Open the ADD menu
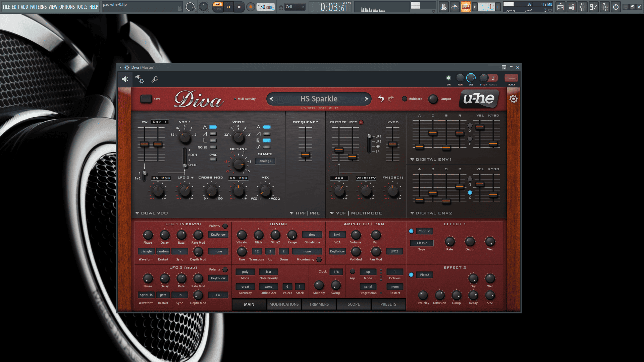 coord(24,7)
